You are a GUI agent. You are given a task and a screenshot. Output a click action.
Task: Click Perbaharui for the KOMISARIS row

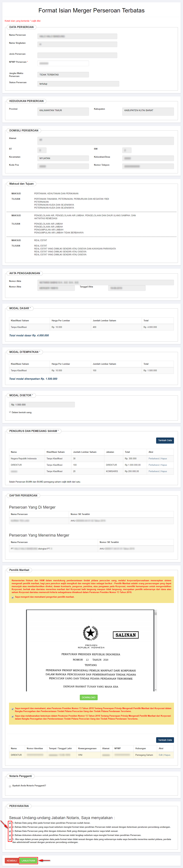coord(154,471)
